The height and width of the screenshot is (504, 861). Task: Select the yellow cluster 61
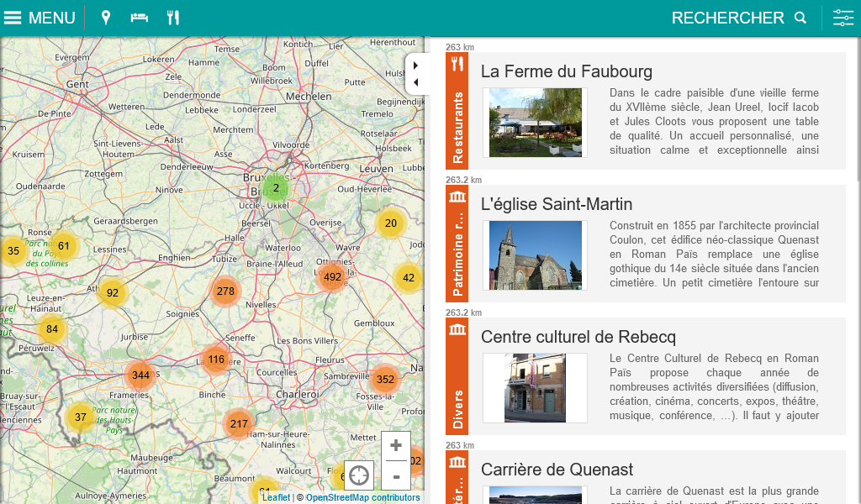pyautogui.click(x=64, y=245)
